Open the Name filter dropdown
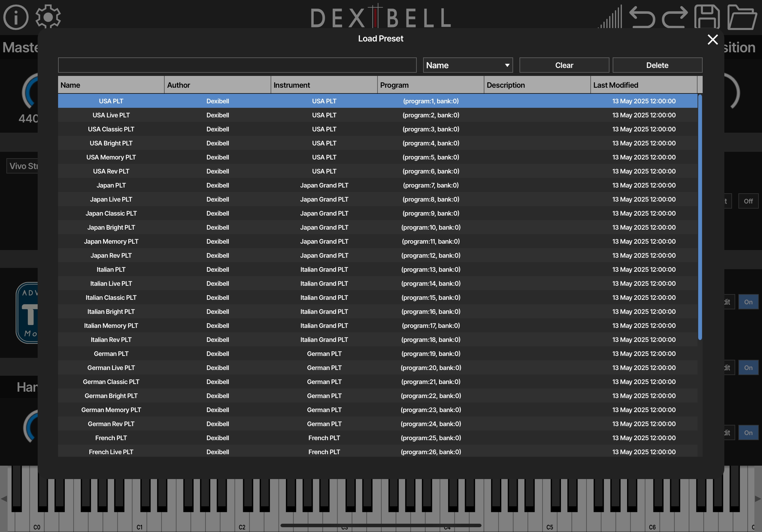Viewport: 762px width, 532px height. (x=467, y=65)
